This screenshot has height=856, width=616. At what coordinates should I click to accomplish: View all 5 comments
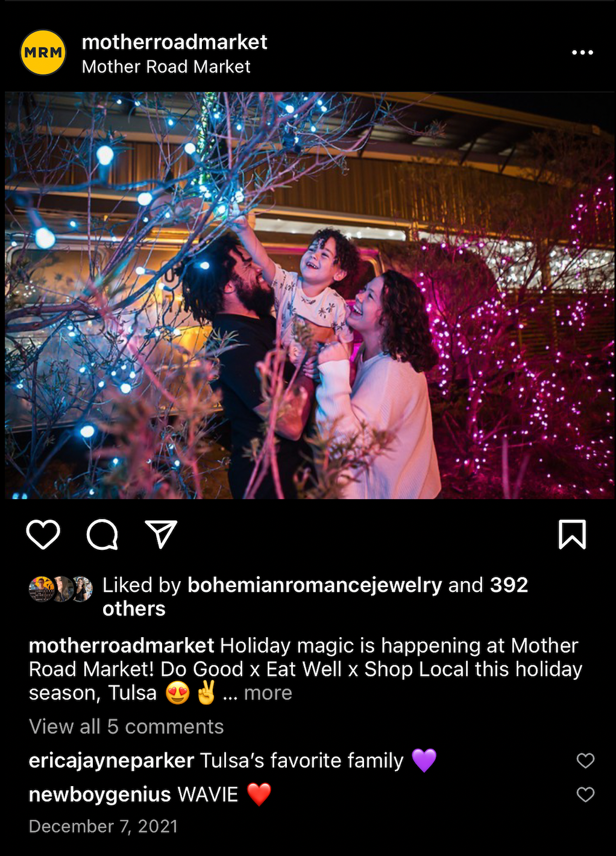tap(126, 726)
